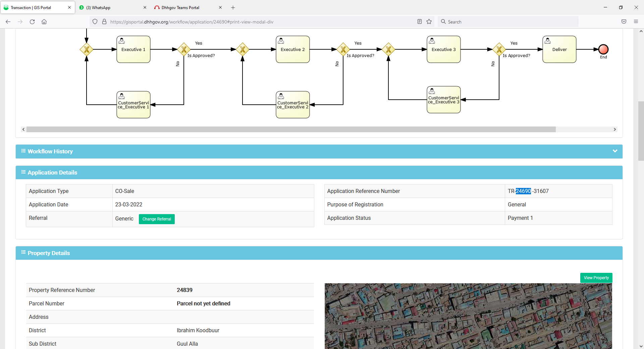Image resolution: width=644 pixels, height=349 pixels.
Task: Click the URL address bar
Action: pyautogui.click(x=262, y=22)
